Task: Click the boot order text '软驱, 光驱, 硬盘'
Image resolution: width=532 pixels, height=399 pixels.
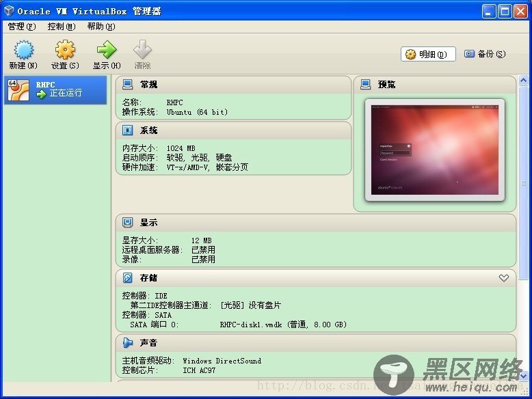Action: click(199, 158)
